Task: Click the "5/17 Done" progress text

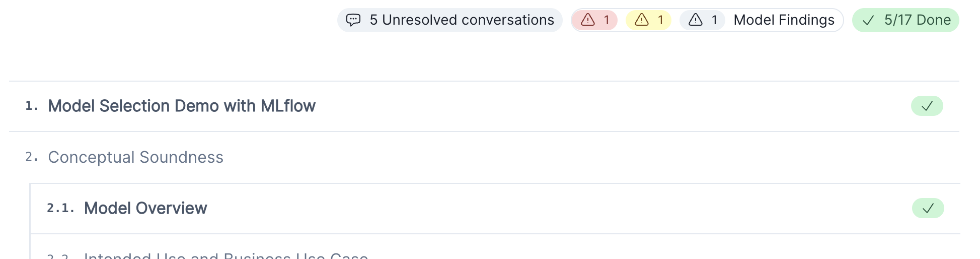Action: (x=917, y=20)
